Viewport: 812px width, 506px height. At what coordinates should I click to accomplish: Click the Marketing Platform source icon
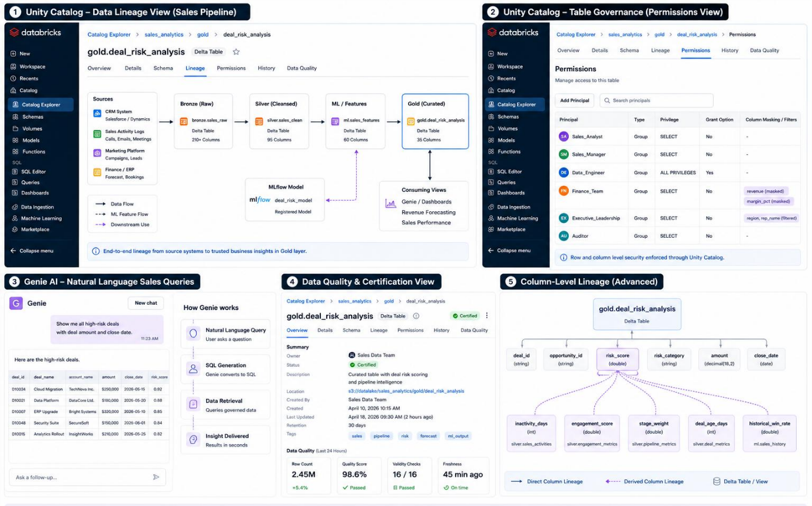[97, 153]
